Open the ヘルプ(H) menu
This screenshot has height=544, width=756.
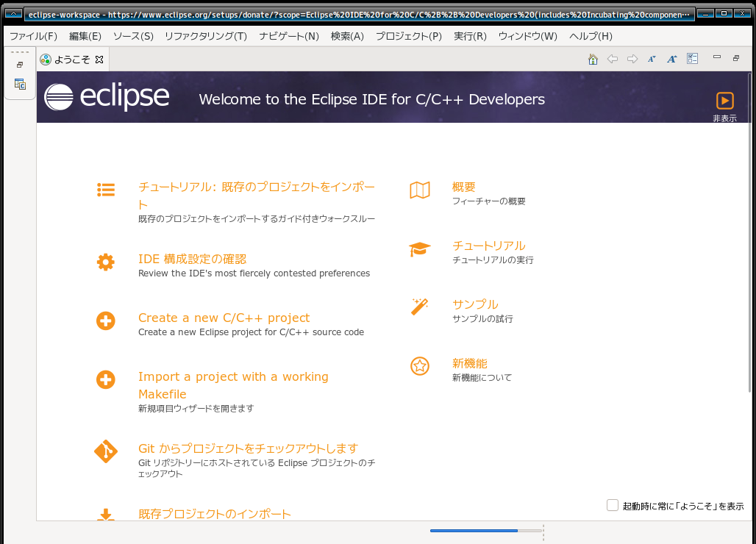click(x=591, y=36)
